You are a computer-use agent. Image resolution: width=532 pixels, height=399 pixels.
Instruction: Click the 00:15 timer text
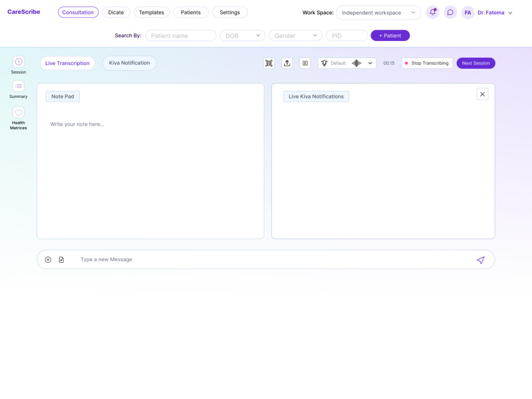click(x=389, y=63)
